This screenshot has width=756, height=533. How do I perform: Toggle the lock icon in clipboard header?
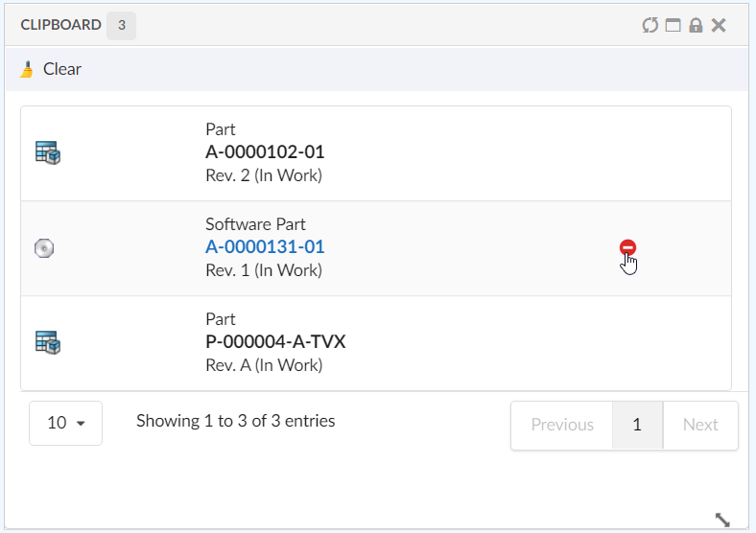pyautogui.click(x=696, y=25)
